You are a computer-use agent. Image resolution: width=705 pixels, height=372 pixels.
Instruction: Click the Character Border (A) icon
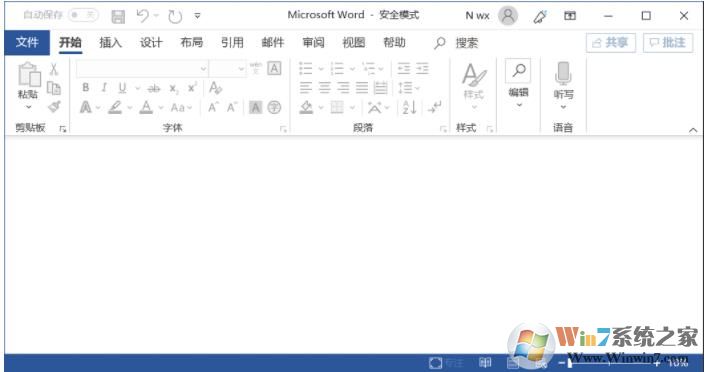[274, 68]
